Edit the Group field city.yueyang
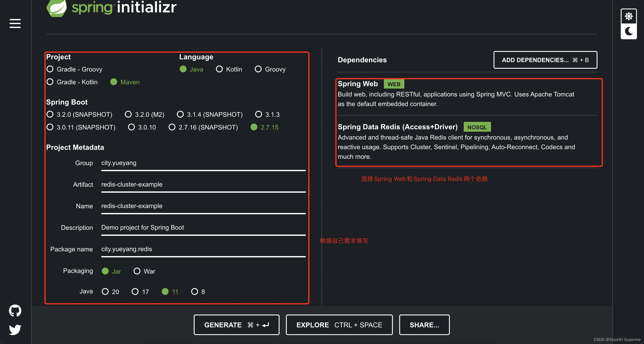The height and width of the screenshot is (344, 644). (x=203, y=163)
